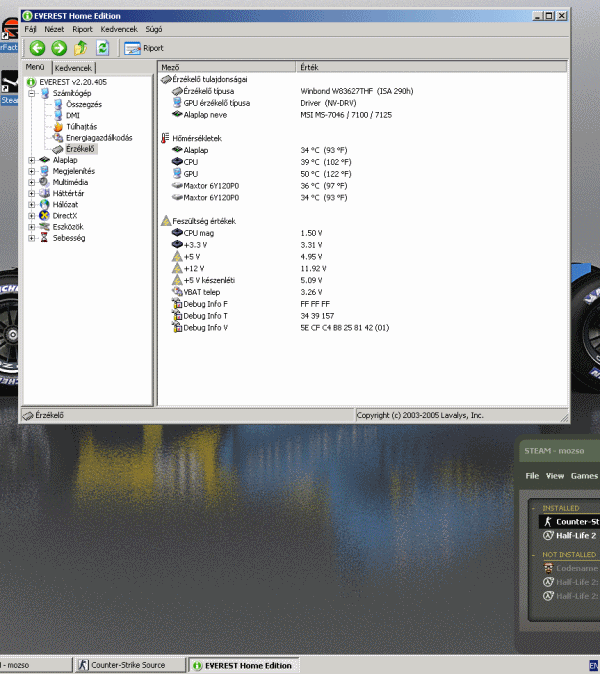Click the Feszültség értékek warning icon
Viewport: 600px width, 674px height.
(166, 221)
